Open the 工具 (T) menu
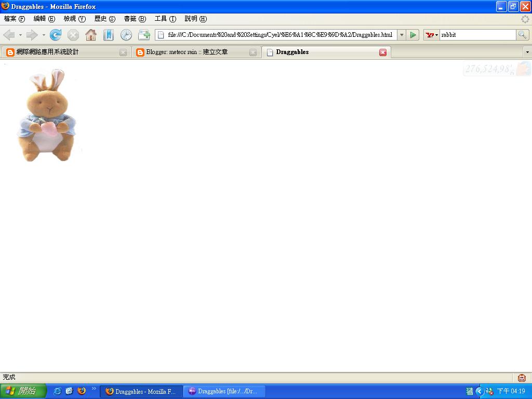532x399 pixels. click(x=166, y=19)
